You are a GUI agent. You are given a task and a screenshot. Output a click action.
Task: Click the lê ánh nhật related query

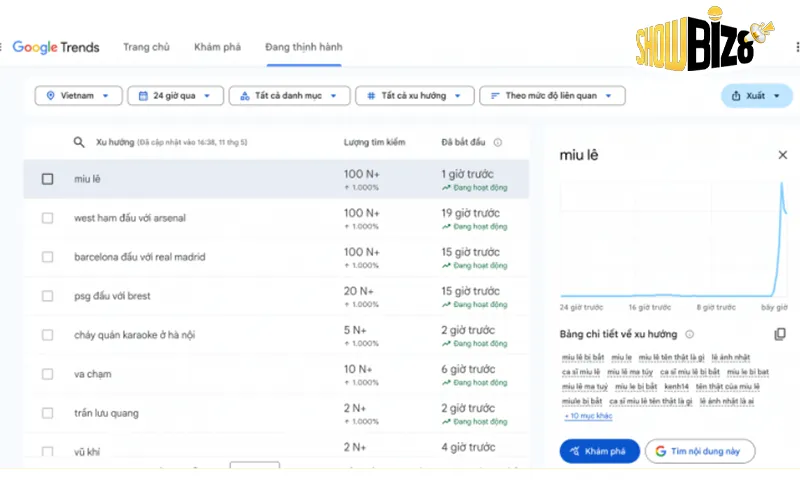pyautogui.click(x=731, y=357)
